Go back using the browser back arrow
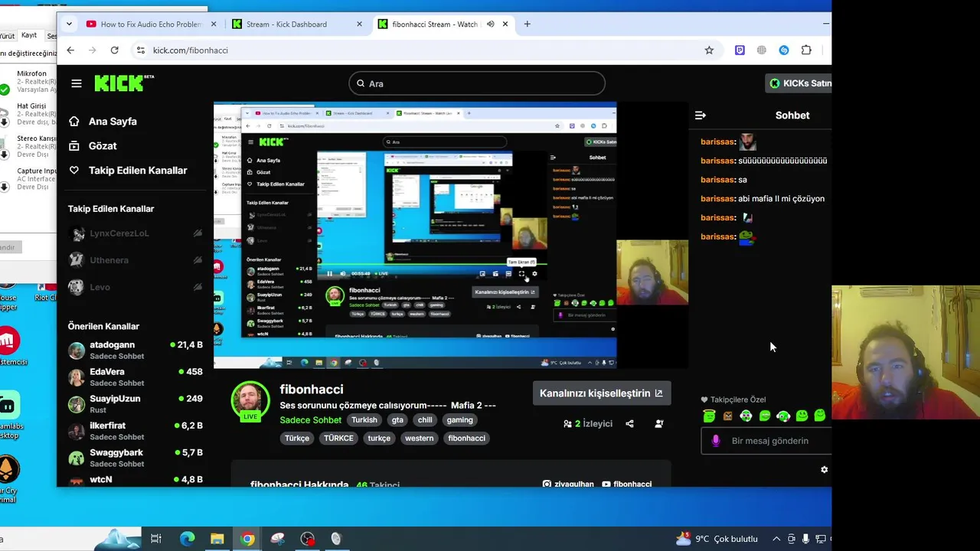This screenshot has height=551, width=980. (x=70, y=50)
